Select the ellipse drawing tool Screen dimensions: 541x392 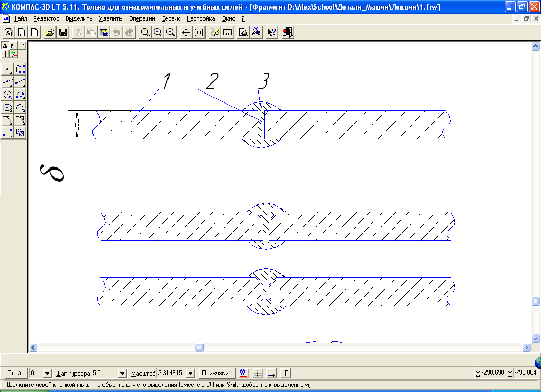(7, 108)
